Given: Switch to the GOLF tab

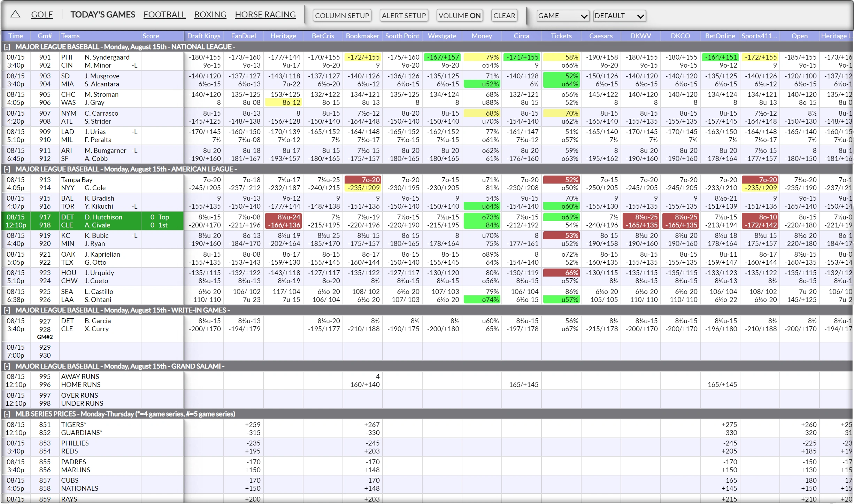Looking at the screenshot, I should point(42,15).
